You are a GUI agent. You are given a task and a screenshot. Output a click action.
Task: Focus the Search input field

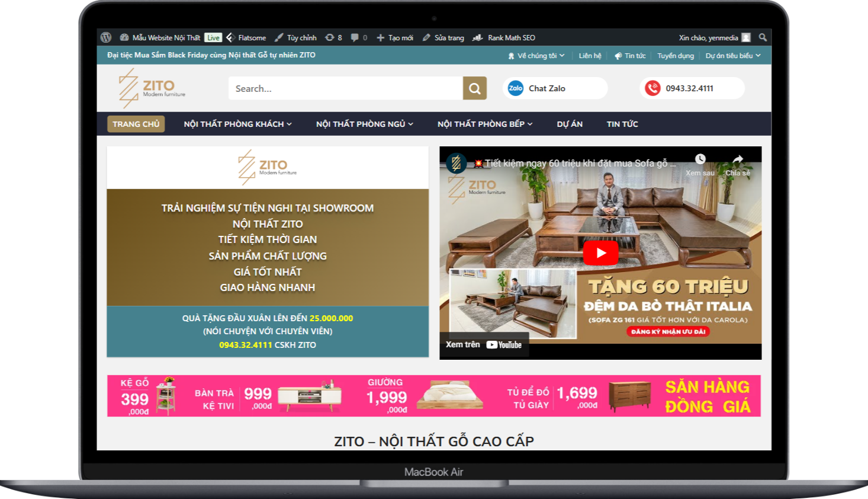pos(346,88)
